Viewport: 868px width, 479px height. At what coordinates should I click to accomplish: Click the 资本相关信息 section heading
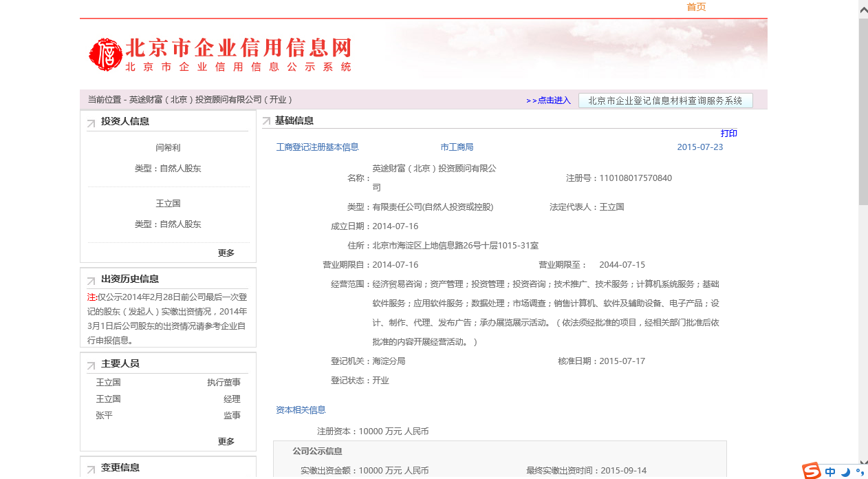(x=301, y=410)
